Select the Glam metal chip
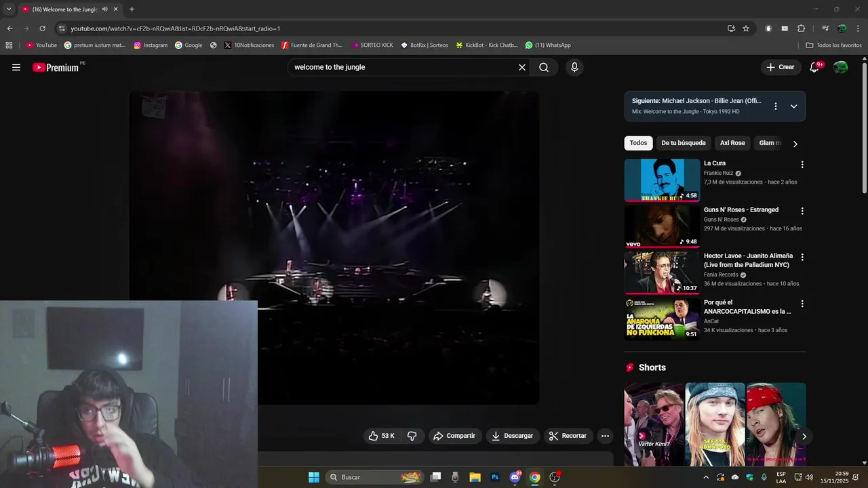 770,143
